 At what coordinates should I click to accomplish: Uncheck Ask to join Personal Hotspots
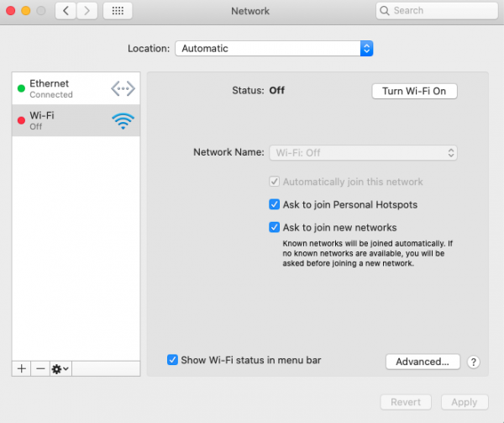click(274, 204)
